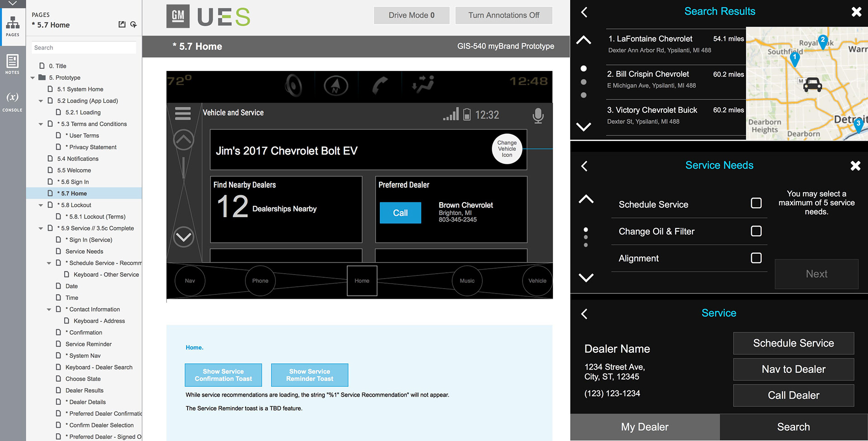868x441 pixels.
Task: Click Show Service Confirmation Toast button
Action: (x=223, y=375)
